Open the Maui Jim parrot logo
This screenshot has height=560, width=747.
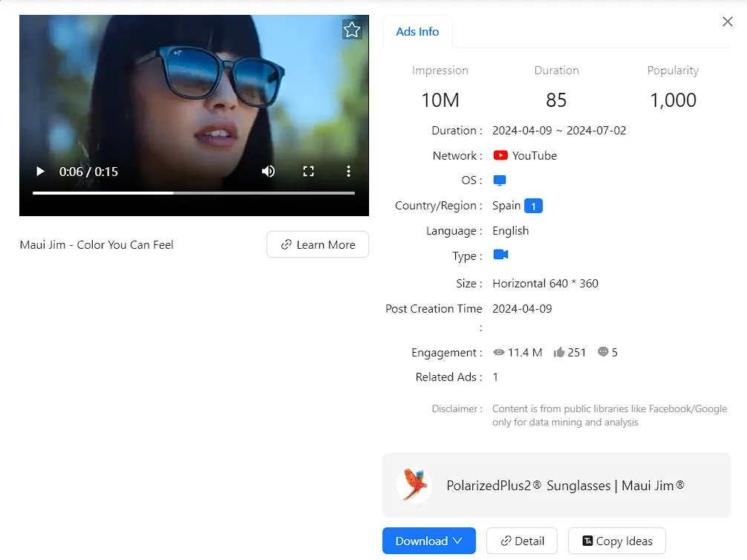point(414,485)
